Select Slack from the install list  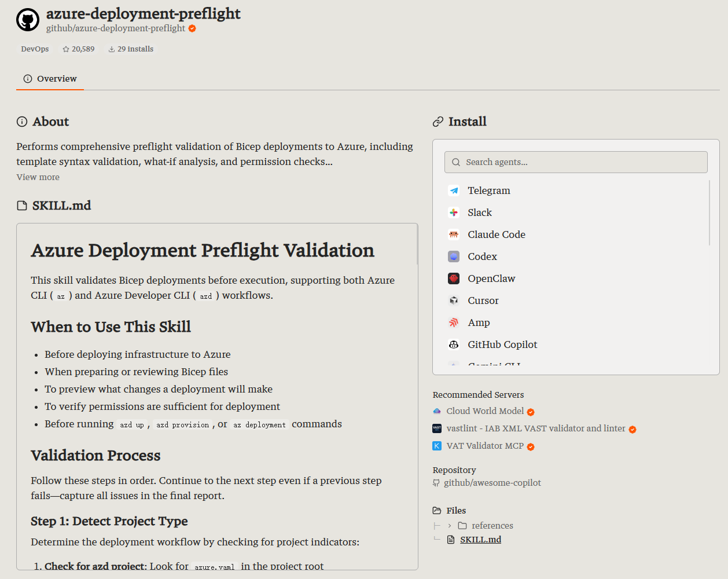480,212
